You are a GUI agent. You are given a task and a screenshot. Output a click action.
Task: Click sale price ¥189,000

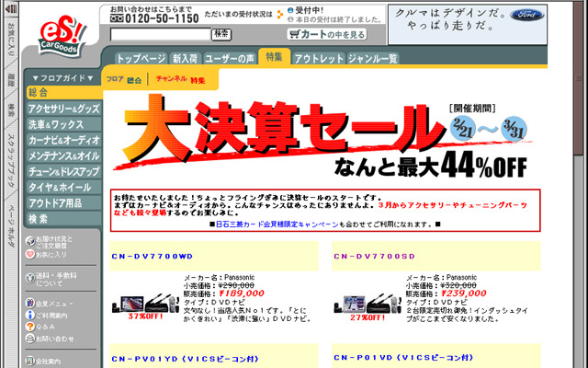[241, 293]
